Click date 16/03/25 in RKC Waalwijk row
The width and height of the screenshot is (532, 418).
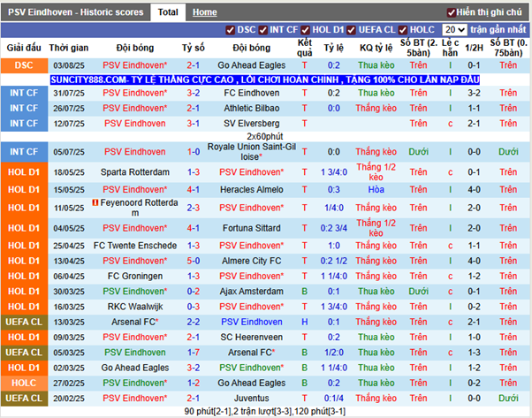69,307
